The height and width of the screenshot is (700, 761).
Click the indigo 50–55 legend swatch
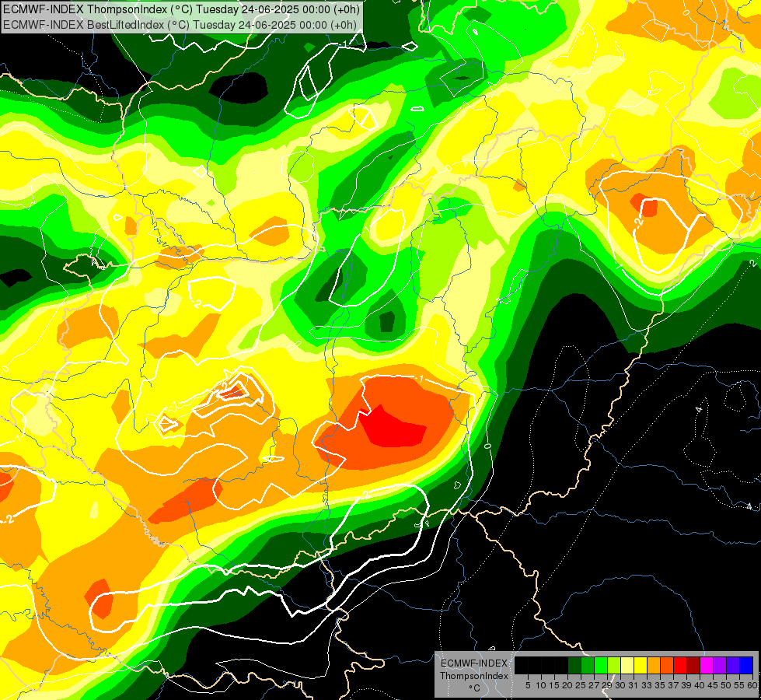click(x=733, y=665)
